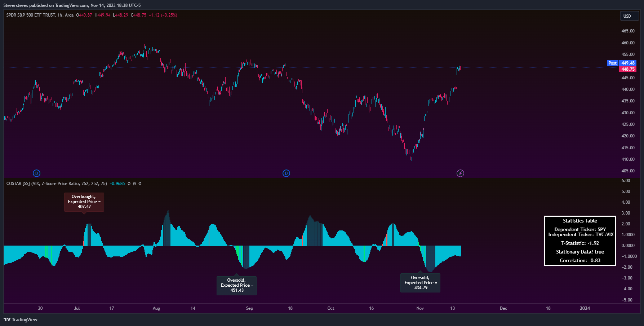Click the Statistics Table heading
Image resolution: width=644 pixels, height=326 pixels.
(580, 221)
